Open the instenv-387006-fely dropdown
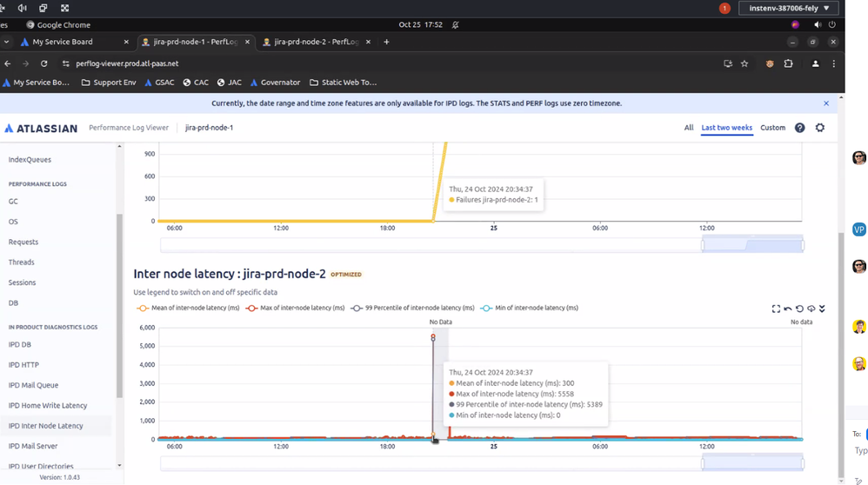 (788, 9)
